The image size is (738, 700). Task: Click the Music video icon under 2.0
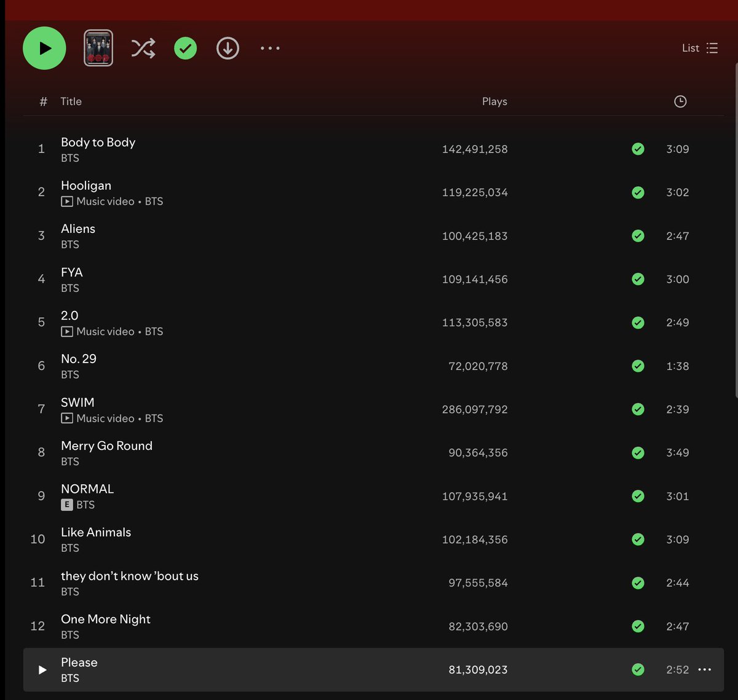pyautogui.click(x=67, y=332)
